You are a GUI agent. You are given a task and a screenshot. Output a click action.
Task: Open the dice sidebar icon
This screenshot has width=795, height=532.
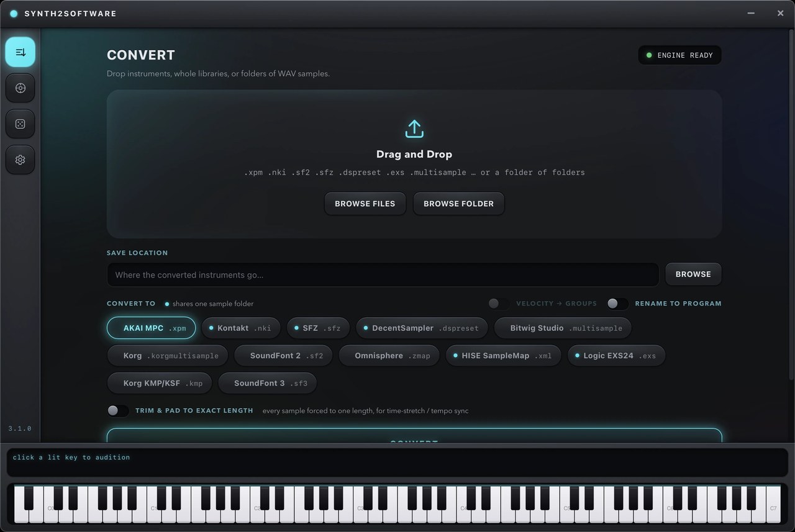pos(20,124)
